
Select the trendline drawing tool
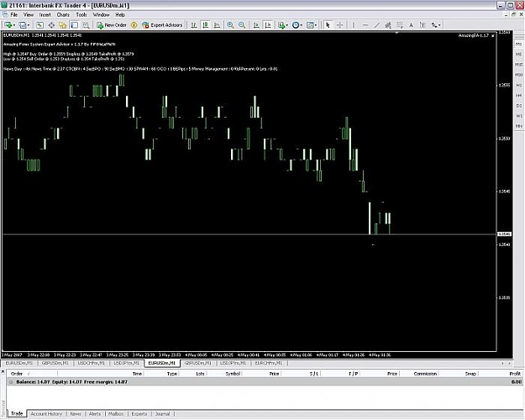click(376, 25)
